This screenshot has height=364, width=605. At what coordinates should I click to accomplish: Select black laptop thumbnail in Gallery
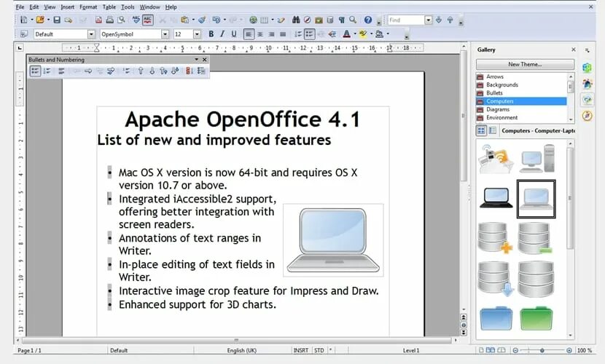click(496, 198)
